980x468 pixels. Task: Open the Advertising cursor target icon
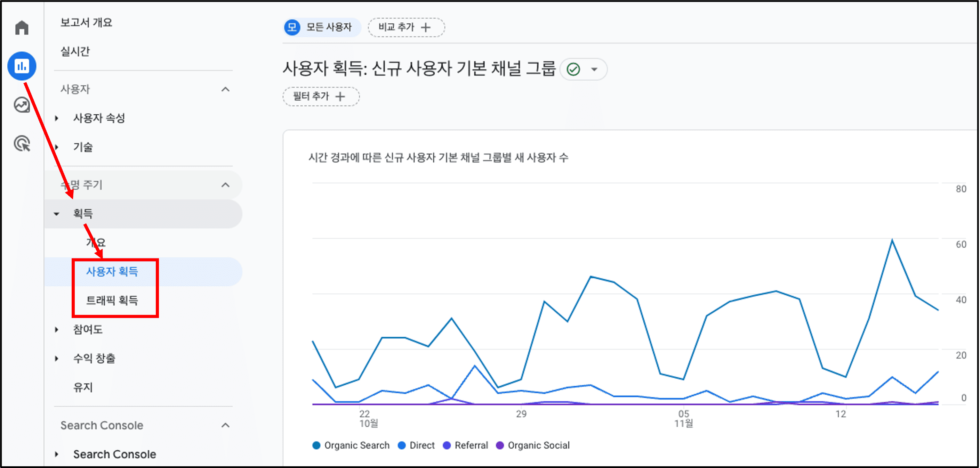22,144
